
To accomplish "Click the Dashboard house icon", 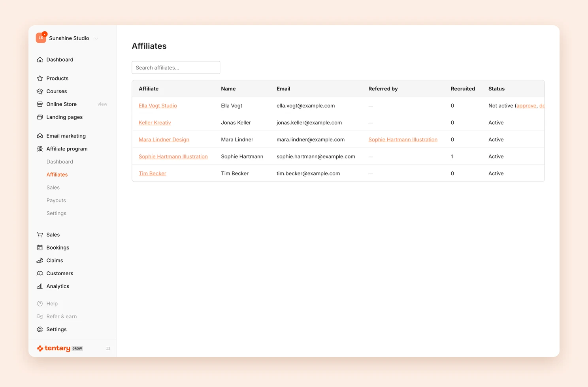I will [x=40, y=60].
